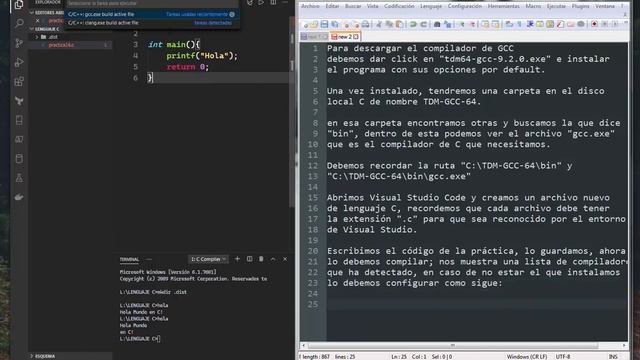The image size is (640, 360).
Task: Choose 'clang.exe build active file' task
Action: (151, 23)
